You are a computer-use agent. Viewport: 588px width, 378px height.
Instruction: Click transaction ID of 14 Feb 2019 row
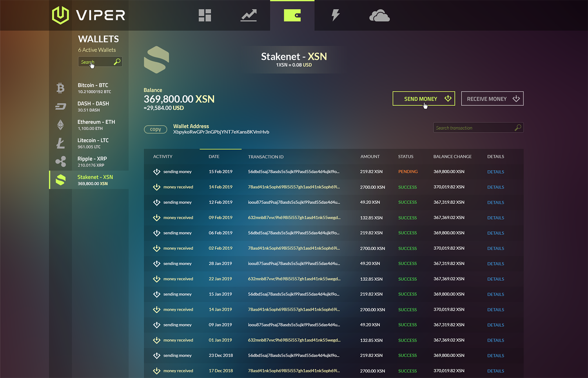pos(294,187)
